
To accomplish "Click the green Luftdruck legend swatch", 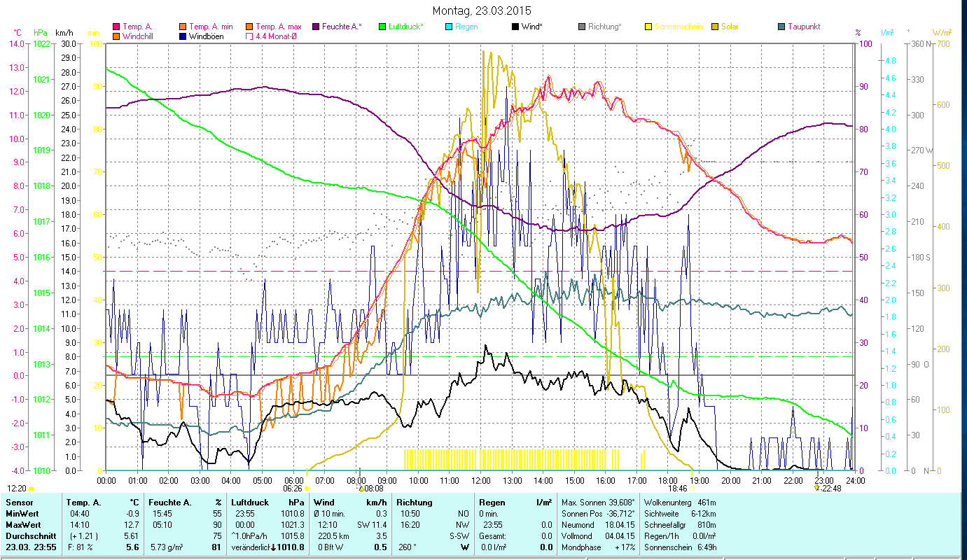I will pyautogui.click(x=382, y=27).
